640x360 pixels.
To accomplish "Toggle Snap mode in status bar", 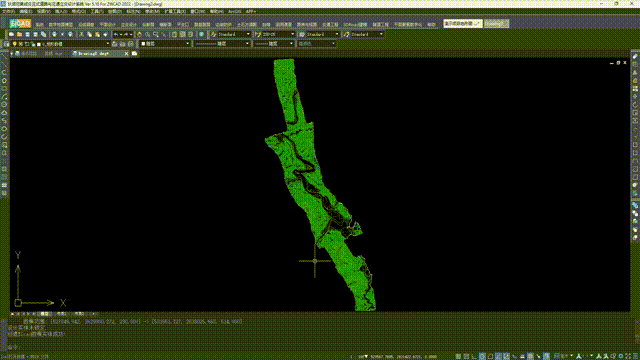I will click(458, 356).
